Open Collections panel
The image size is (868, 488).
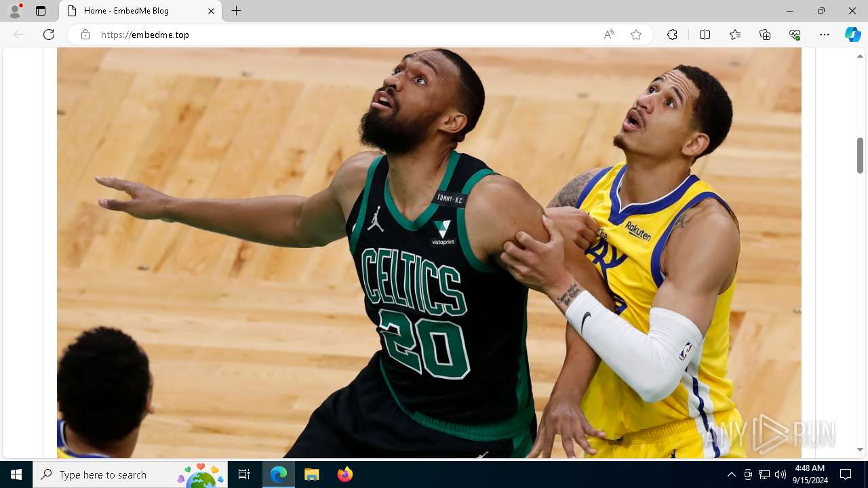(765, 35)
